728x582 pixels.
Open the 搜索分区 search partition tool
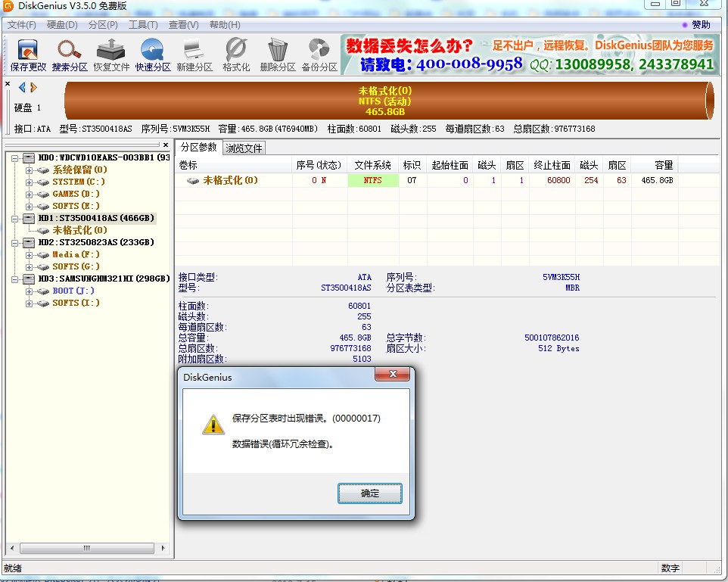coord(70,55)
